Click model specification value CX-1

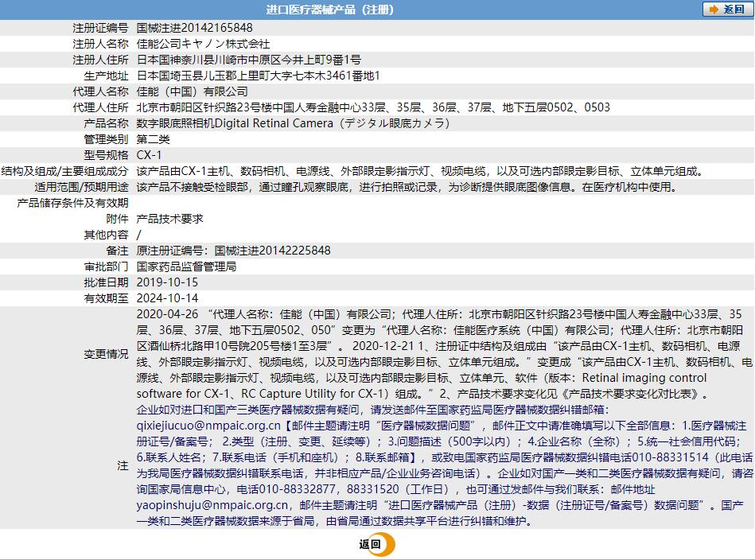pyautogui.click(x=150, y=155)
